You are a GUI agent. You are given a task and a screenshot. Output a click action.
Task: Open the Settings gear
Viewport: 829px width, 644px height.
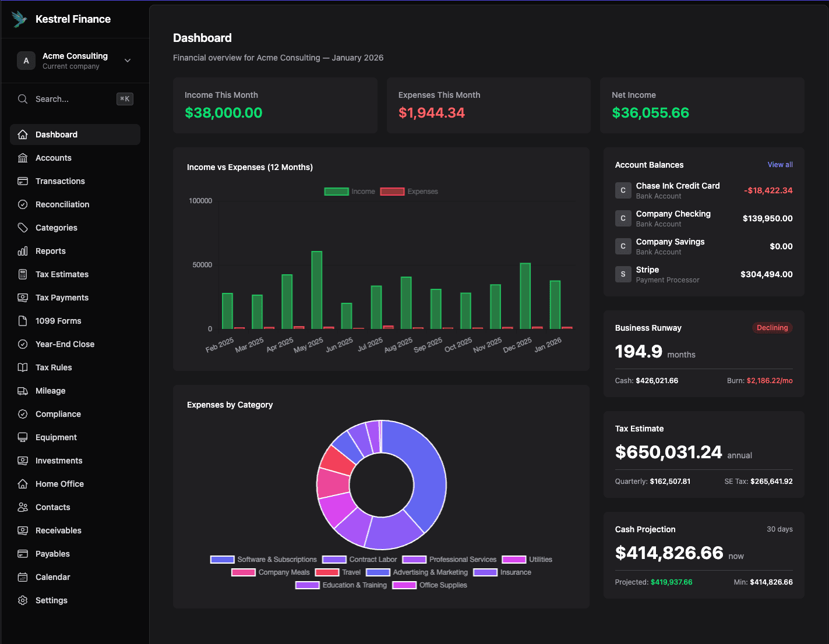click(23, 600)
